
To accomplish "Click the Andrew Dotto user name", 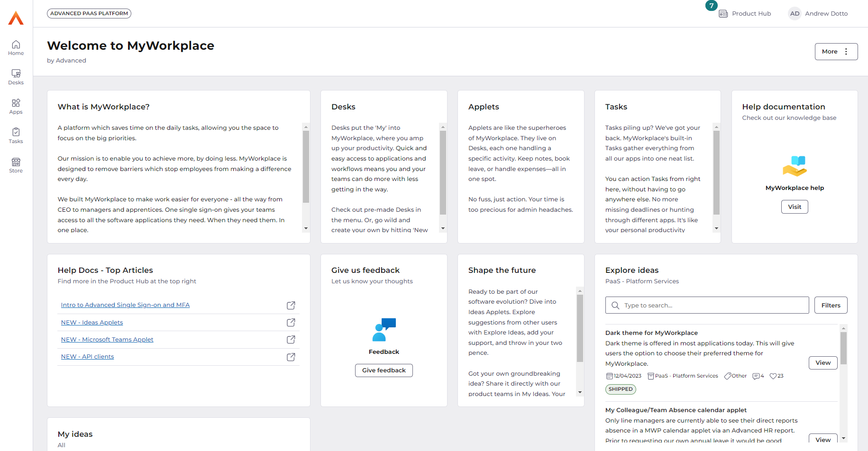I will [x=826, y=14].
